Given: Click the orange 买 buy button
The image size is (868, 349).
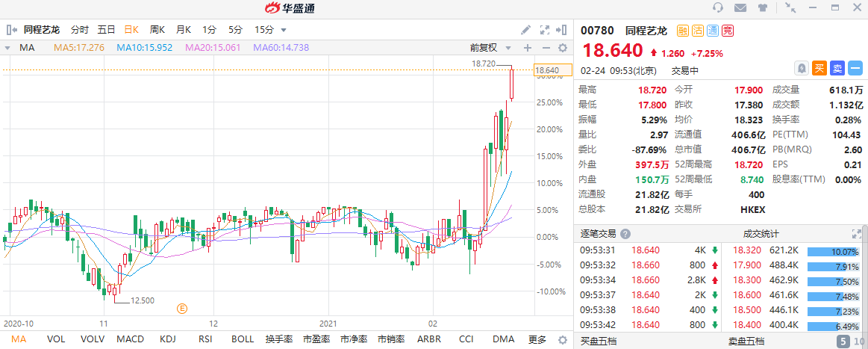Looking at the screenshot, I should click(819, 68).
